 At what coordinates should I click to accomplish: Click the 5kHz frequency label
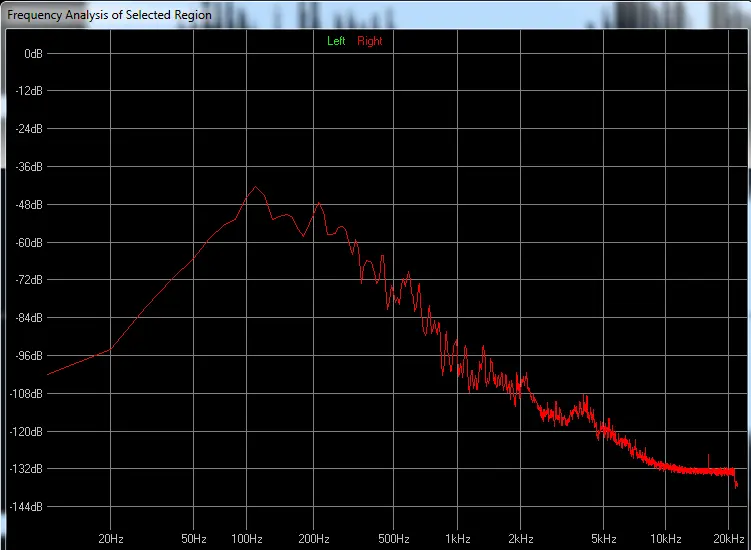[x=603, y=539]
